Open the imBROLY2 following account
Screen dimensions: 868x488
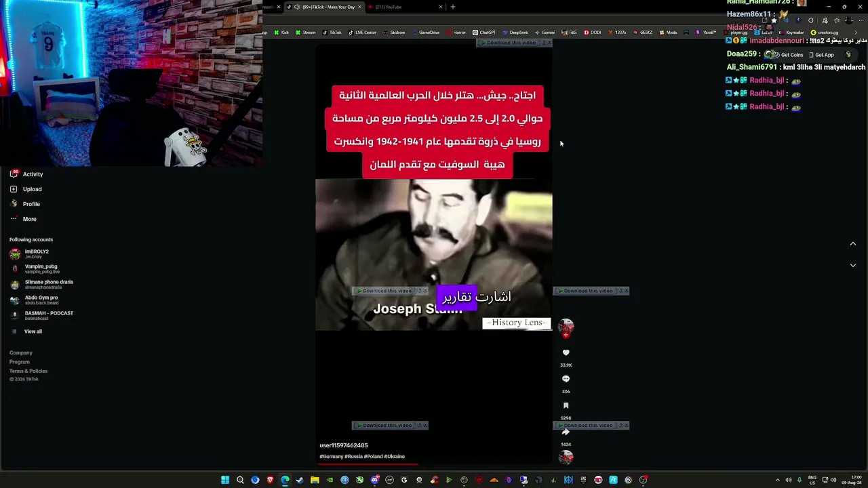(30, 254)
